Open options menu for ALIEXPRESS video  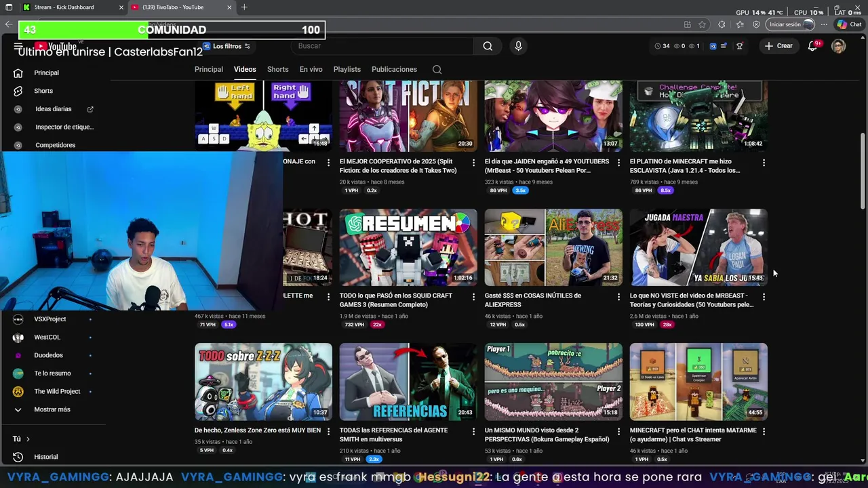pyautogui.click(x=618, y=297)
